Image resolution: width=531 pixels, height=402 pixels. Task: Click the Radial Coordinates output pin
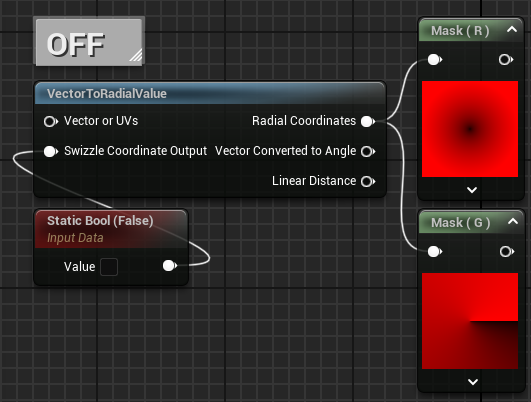pos(368,121)
